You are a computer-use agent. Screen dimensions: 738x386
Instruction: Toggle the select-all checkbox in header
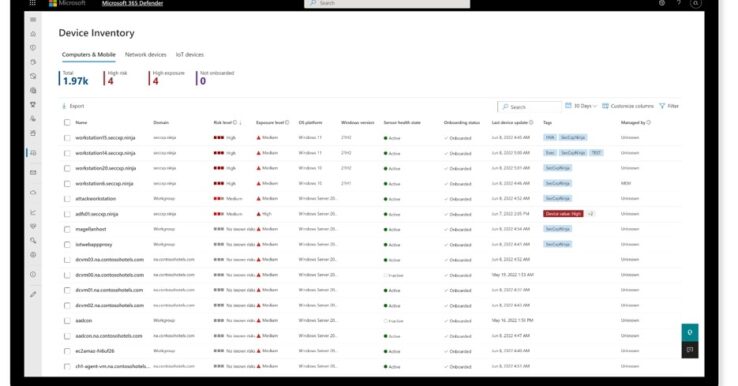click(x=67, y=122)
